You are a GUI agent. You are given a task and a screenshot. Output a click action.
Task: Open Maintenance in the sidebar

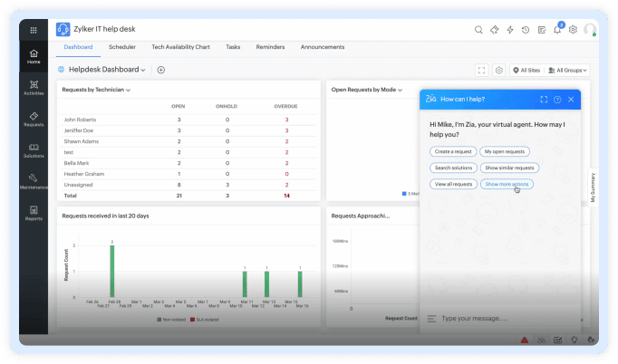34,182
